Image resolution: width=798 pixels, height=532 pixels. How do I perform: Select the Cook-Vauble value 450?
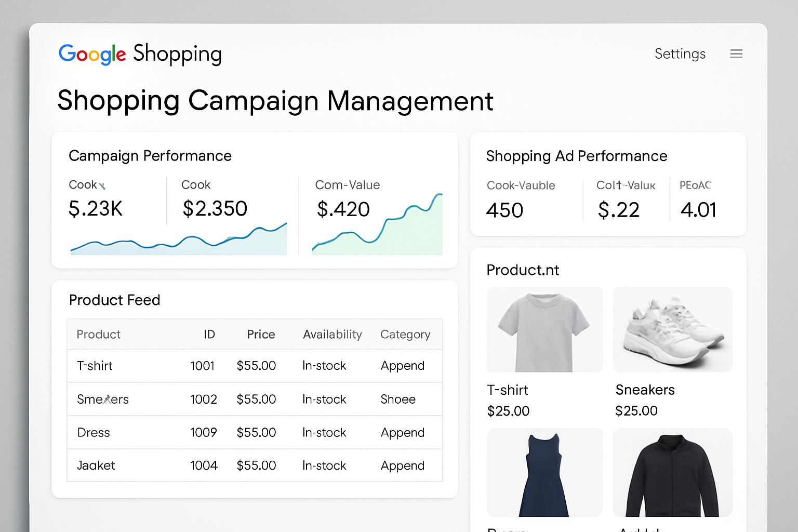pos(504,210)
